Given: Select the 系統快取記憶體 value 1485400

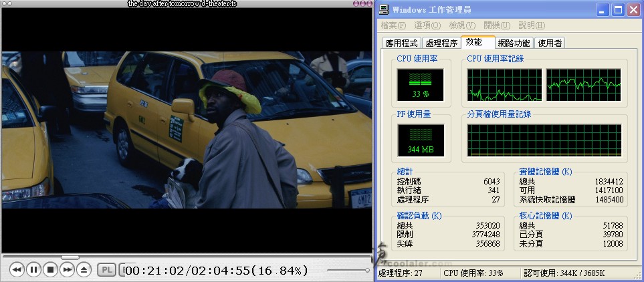Looking at the screenshot, I should 609,200.
